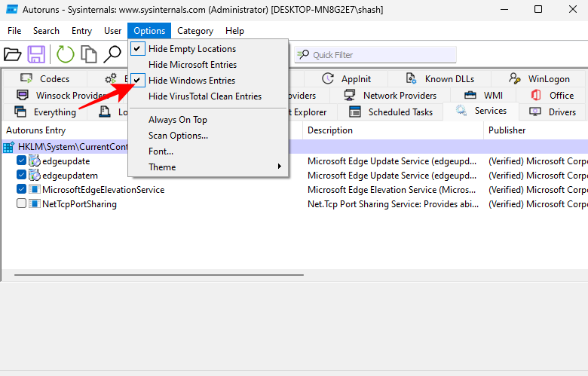The image size is (588, 376).
Task: Select Scan Options from menu
Action: pos(178,136)
